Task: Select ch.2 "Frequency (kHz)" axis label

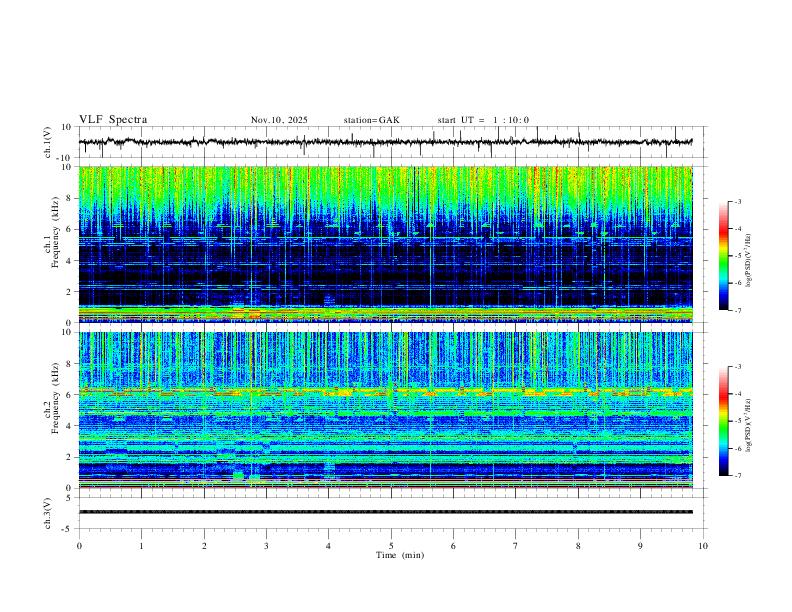Action: 56,398
